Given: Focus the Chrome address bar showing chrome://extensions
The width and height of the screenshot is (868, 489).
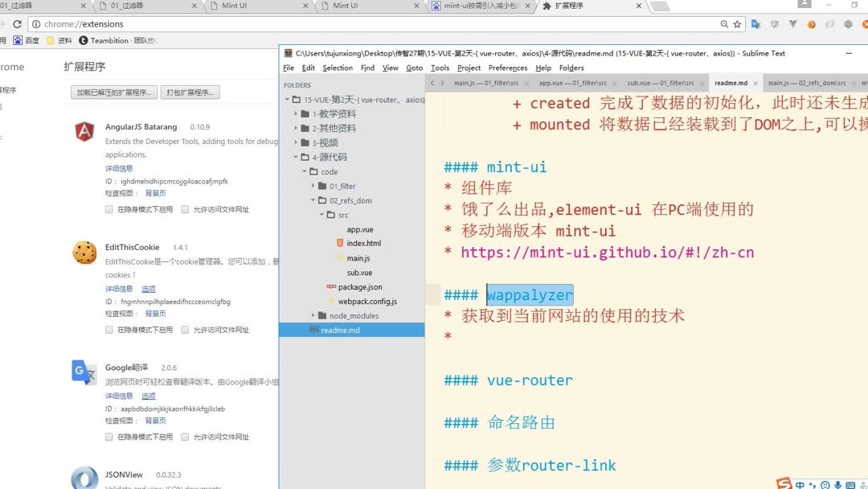Looking at the screenshot, I should pos(121,24).
